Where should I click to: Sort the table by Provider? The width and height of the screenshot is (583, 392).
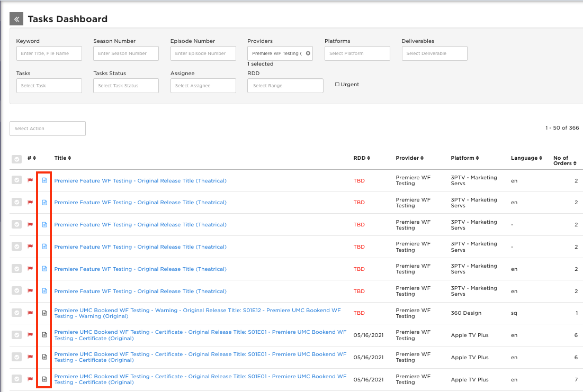410,158
